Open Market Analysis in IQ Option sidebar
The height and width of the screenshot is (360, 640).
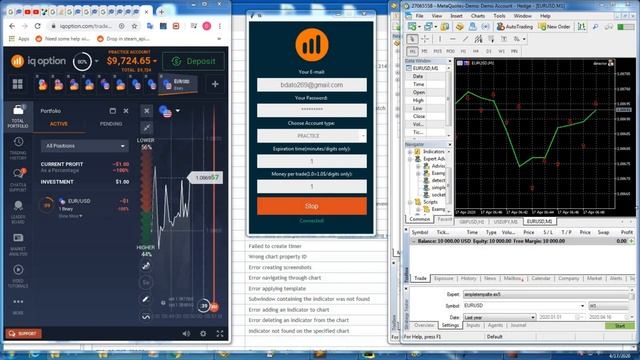(x=18, y=244)
